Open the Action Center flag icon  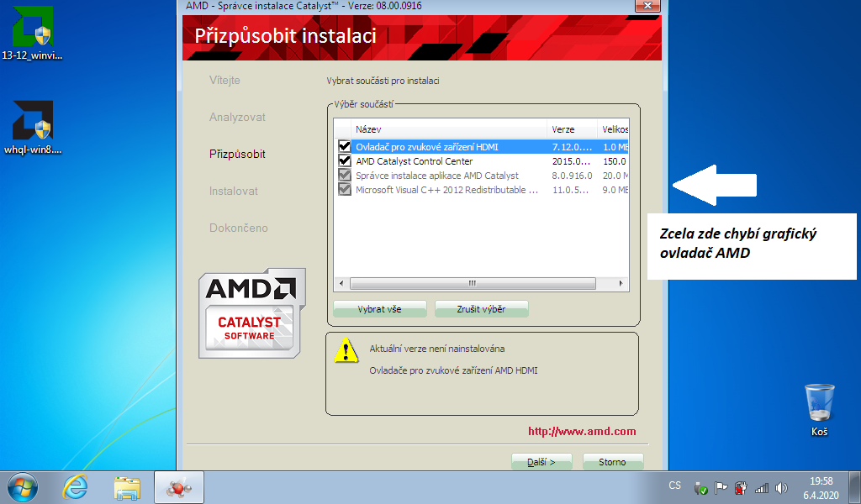click(721, 487)
